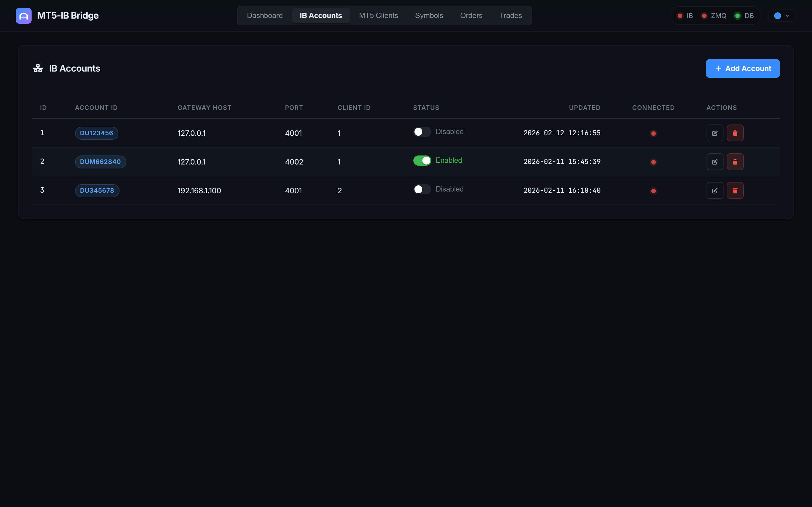Disable the DUM662840 enabled toggle
This screenshot has height=507, width=812.
(x=422, y=160)
